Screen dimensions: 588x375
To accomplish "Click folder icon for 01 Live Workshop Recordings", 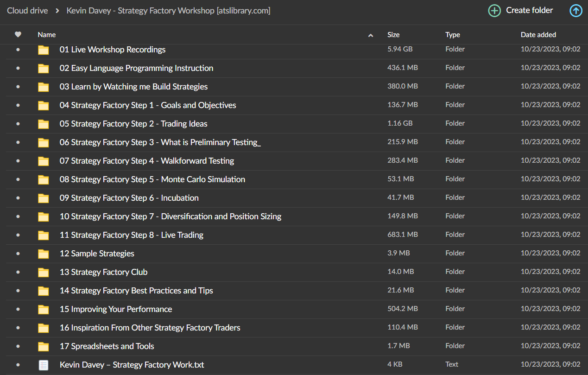I will (43, 50).
